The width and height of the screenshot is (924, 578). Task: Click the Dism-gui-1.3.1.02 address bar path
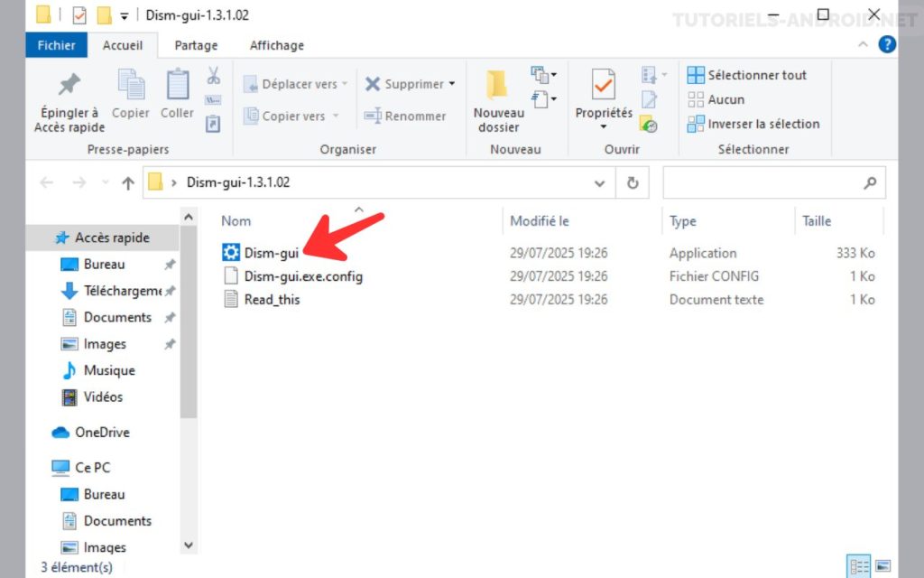coord(238,182)
